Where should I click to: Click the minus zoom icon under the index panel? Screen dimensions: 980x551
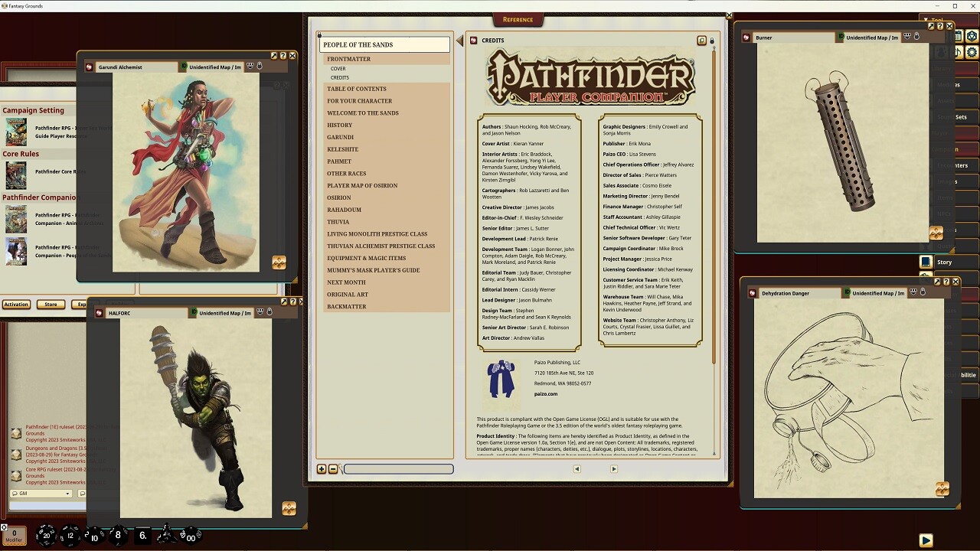[x=332, y=468]
